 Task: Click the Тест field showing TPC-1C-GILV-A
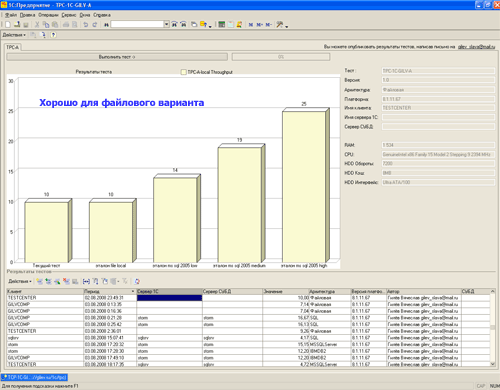pos(438,71)
